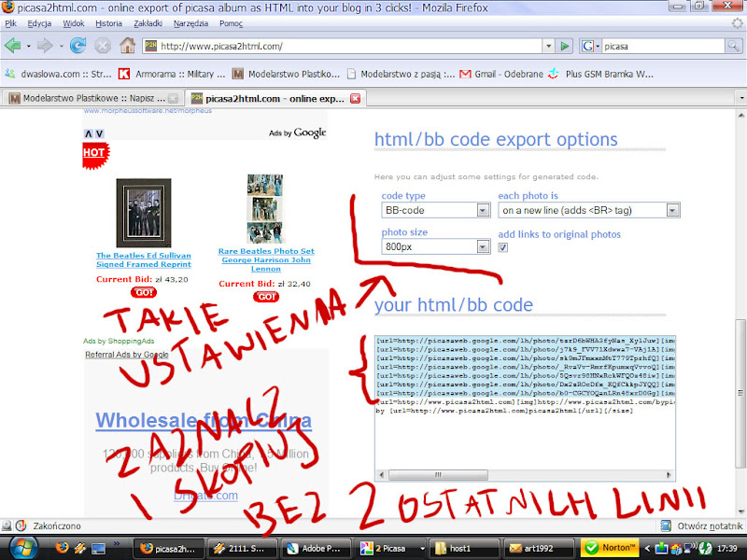The image size is (747, 560).
Task: Open the Widok menu
Action: click(x=74, y=23)
